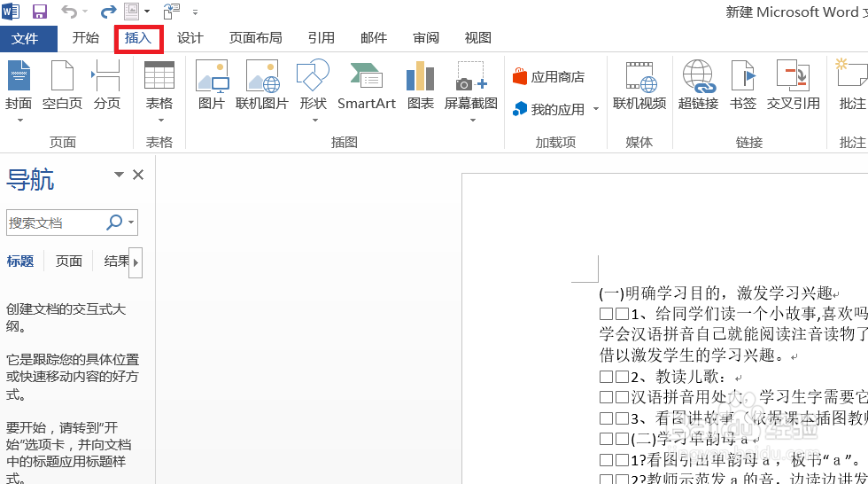The image size is (868, 484).
Task: Insert a cover page with 封面
Action: (x=19, y=84)
